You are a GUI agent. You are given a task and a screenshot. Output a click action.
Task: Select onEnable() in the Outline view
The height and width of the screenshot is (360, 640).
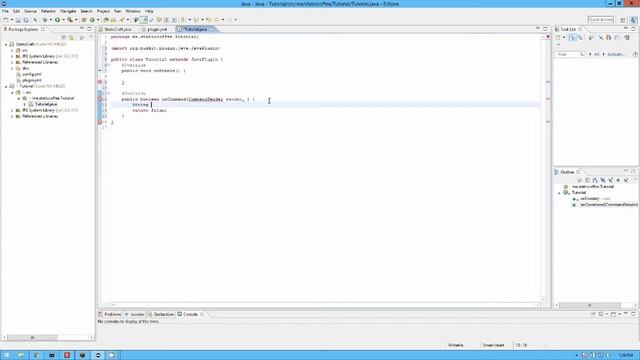point(589,198)
